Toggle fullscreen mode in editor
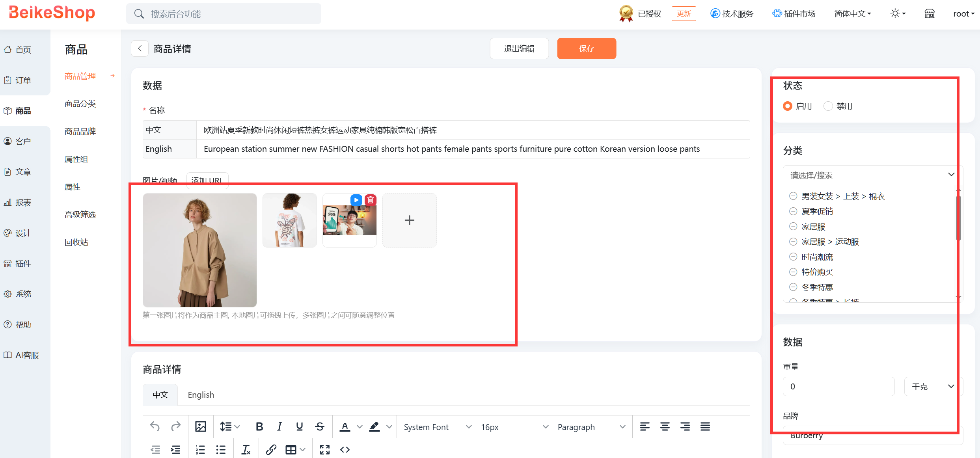 tap(324, 450)
